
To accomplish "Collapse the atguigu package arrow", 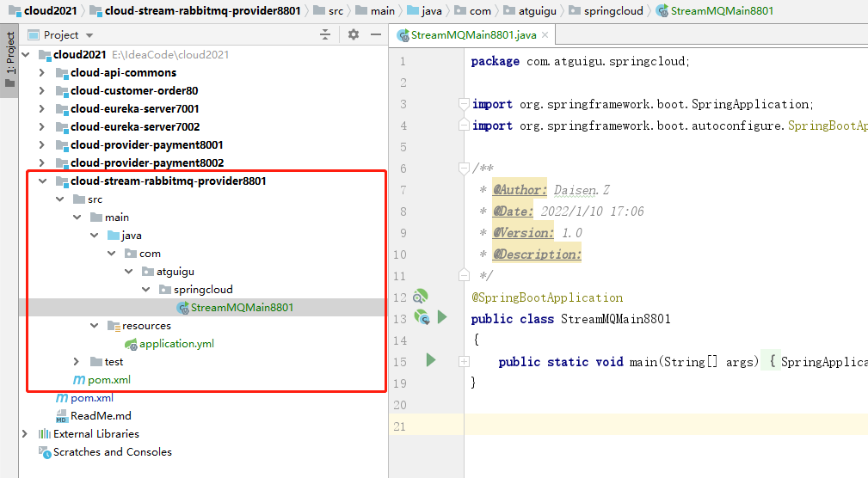I will tap(128, 272).
